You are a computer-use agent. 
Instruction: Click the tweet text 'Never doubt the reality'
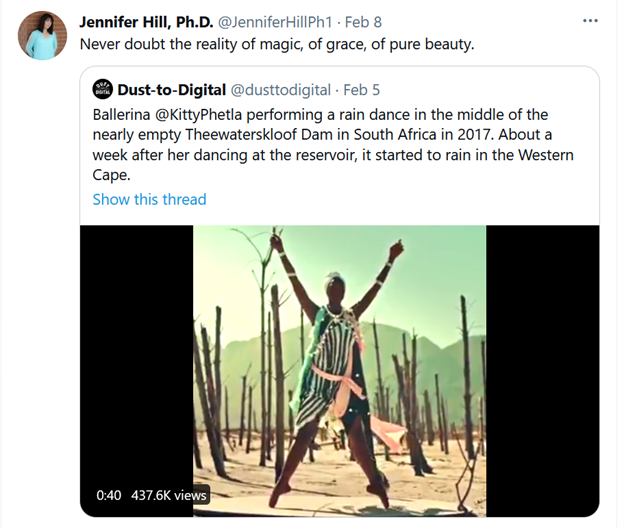pos(277,44)
